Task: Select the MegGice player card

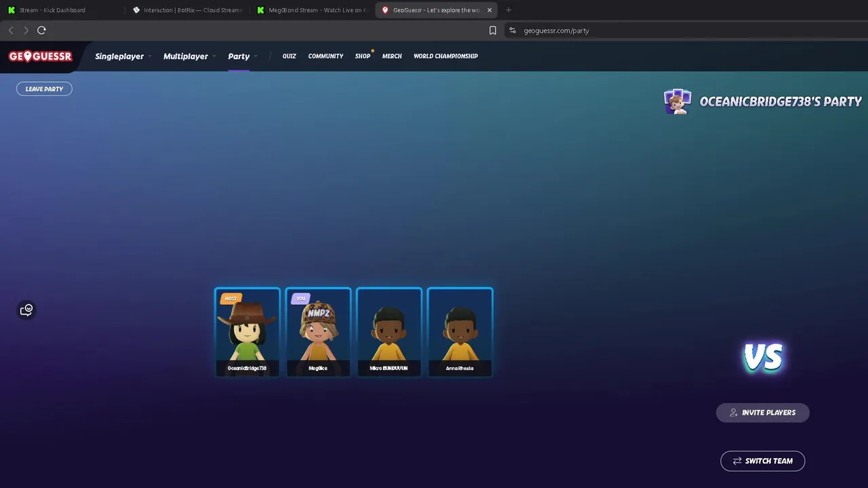Action: point(318,331)
